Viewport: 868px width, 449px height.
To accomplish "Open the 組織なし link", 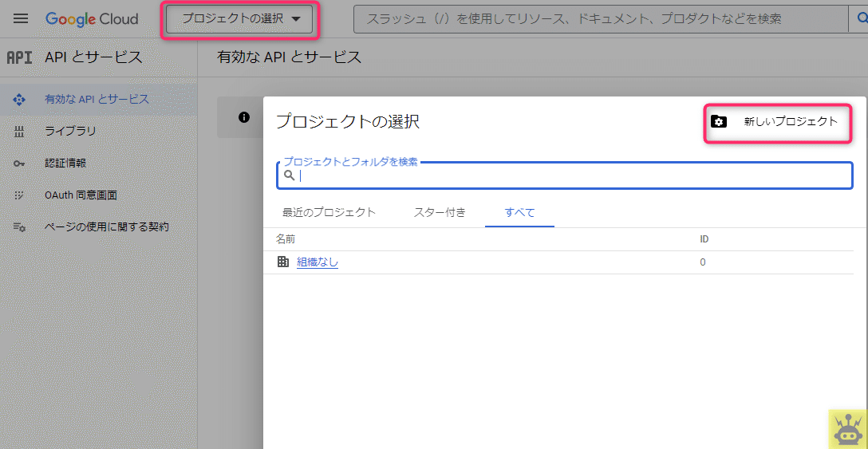I will click(318, 262).
